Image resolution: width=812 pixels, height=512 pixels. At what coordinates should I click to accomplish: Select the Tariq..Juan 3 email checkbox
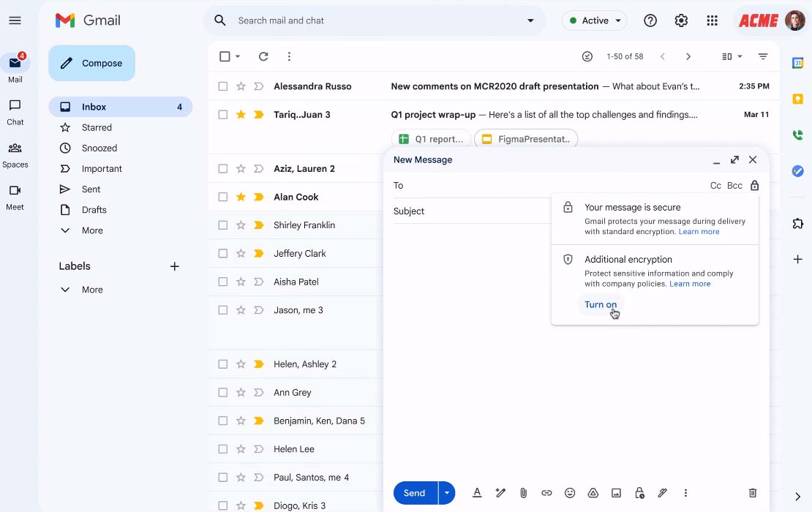[x=222, y=114]
